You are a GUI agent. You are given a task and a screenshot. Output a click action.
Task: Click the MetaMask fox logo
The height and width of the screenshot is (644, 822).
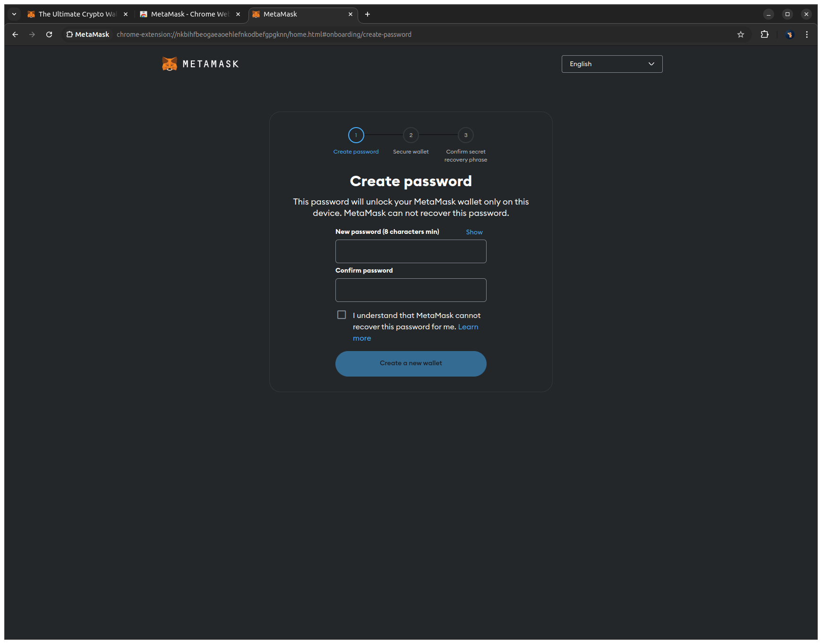(x=170, y=64)
